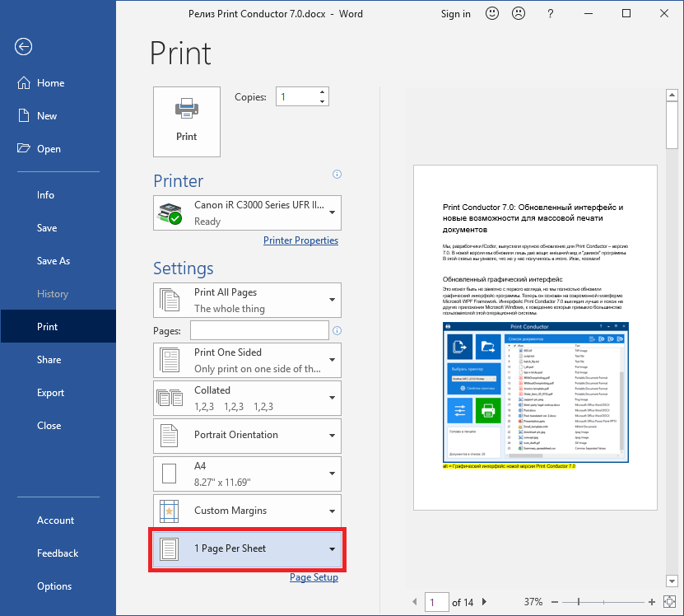Click the large Print button
Viewport: 684px width, 616px height.
187,121
